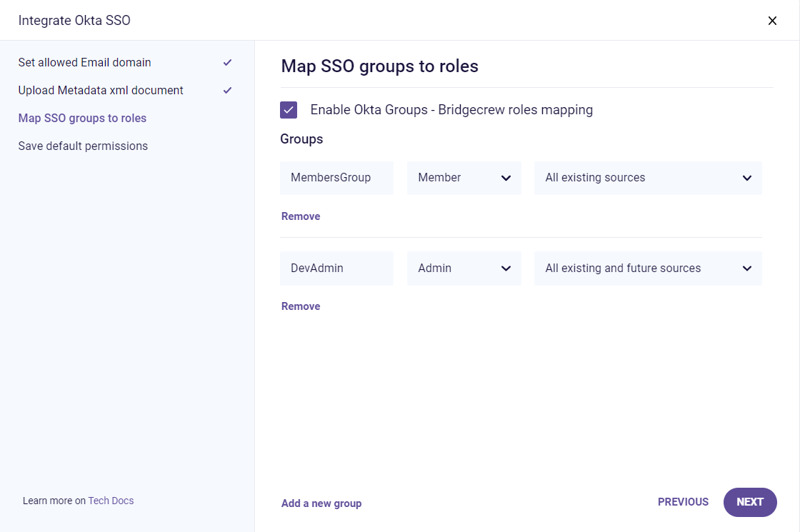Screen dimensions: 800x532
Task: Open the Admin role dropdown
Action: click(464, 268)
